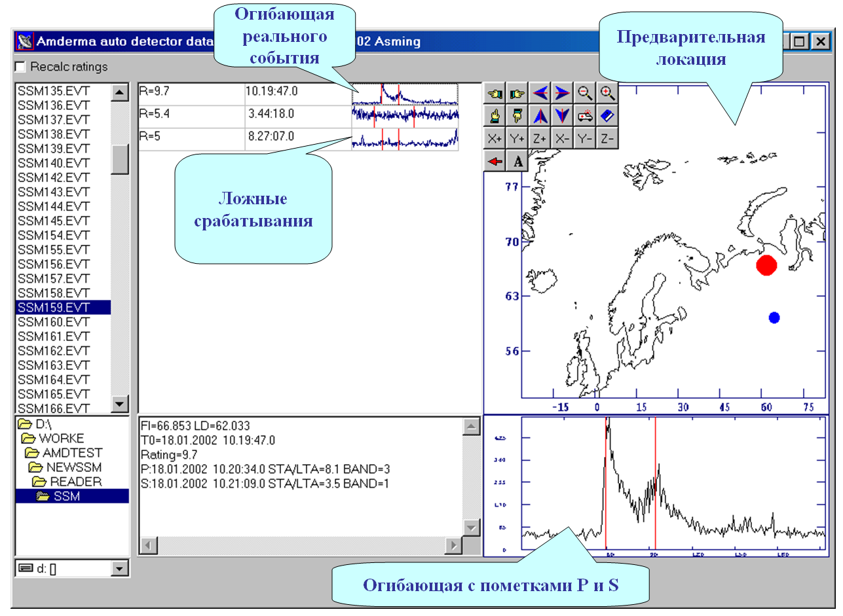Image resolution: width=843 pixels, height=616 pixels.
Task: Open the NEWSSM folder
Action: click(x=65, y=467)
